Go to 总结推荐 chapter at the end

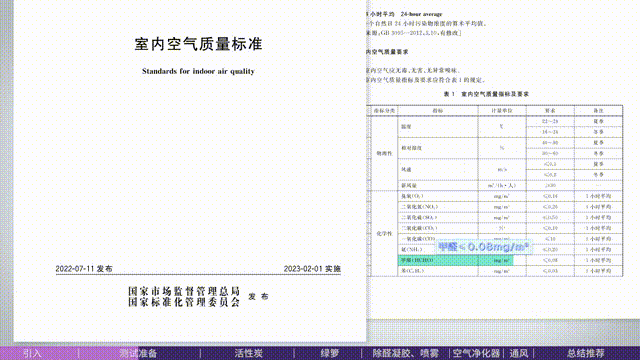point(586,353)
